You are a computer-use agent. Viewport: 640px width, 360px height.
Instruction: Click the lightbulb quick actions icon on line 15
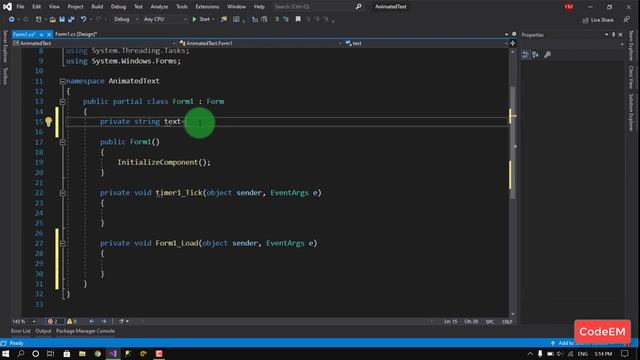tap(48, 121)
